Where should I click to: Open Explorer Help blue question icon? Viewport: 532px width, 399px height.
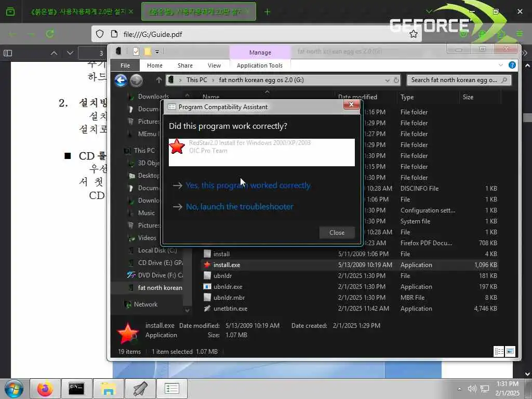coord(512,65)
